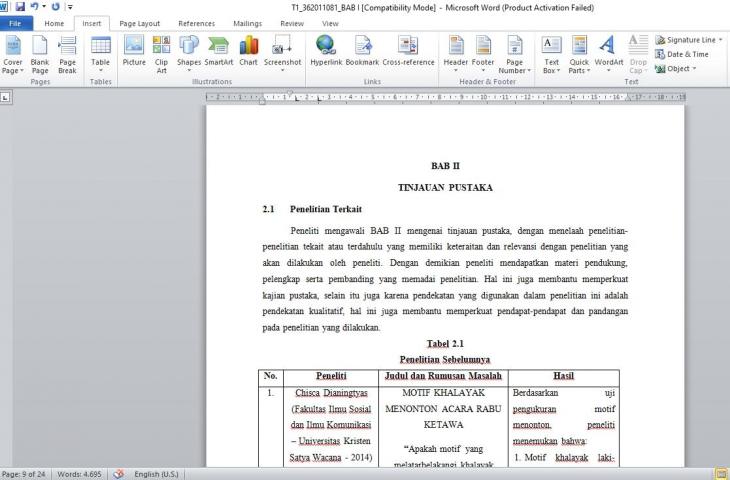Switch to the Page Layout tab

140,23
